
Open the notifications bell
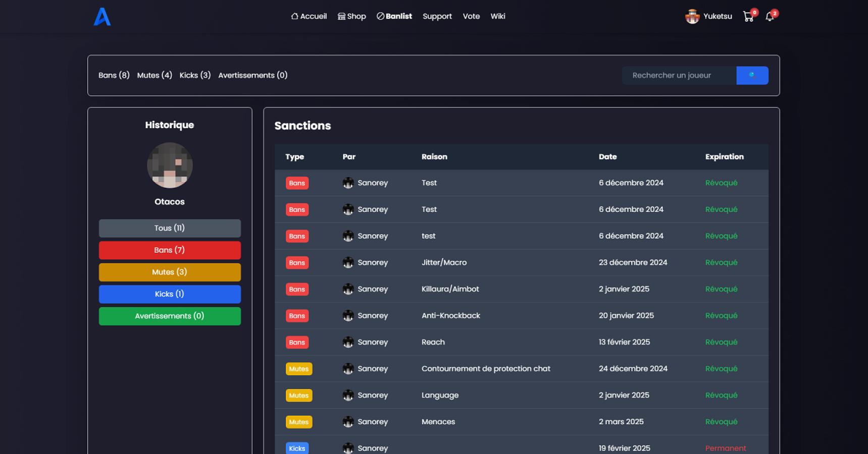(x=770, y=17)
